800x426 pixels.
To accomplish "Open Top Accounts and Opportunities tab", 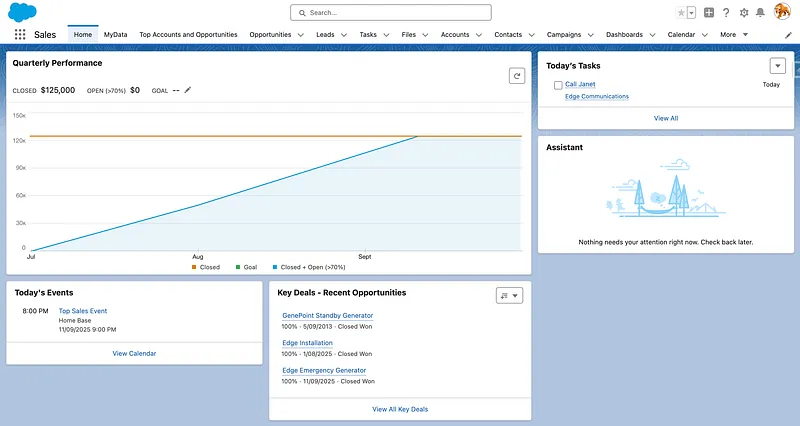I will click(x=188, y=35).
